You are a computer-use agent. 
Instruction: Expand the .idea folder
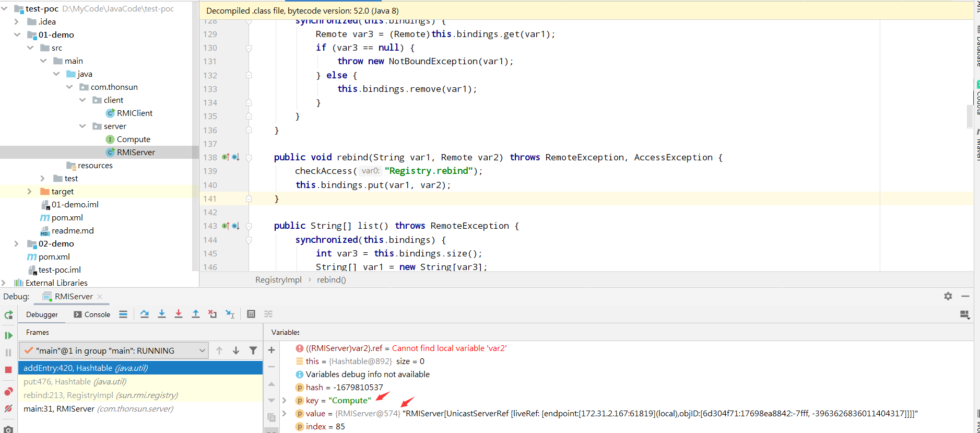click(x=17, y=21)
